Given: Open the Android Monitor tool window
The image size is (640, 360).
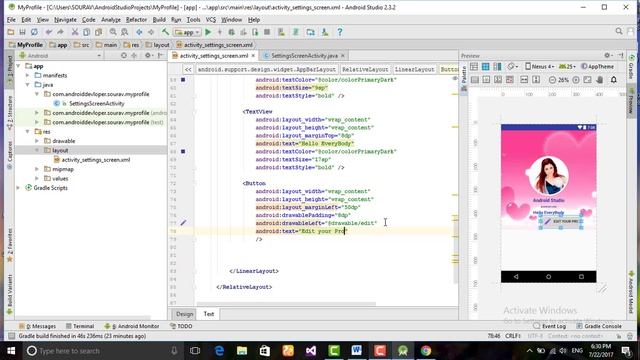Looking at the screenshot, I should (x=131, y=326).
